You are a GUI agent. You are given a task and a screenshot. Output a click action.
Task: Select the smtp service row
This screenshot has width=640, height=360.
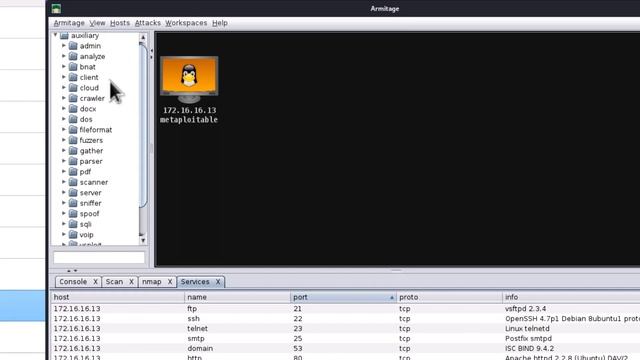tap(345, 338)
